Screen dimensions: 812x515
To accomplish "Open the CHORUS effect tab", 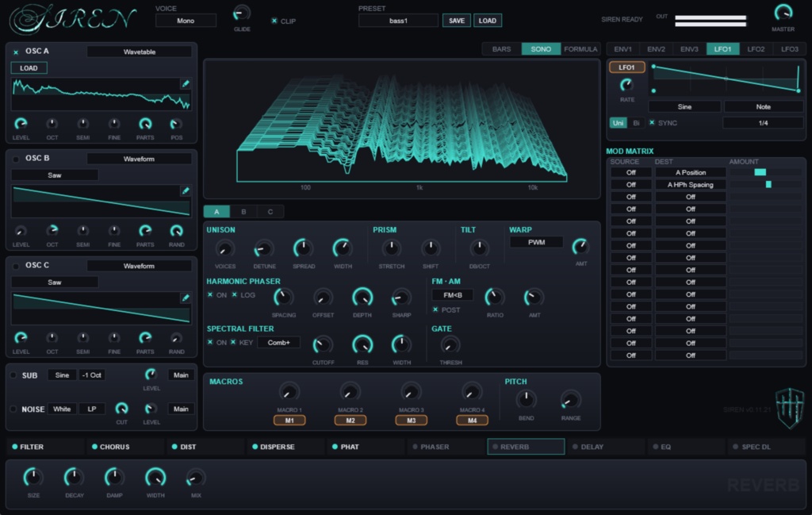I will 124,447.
